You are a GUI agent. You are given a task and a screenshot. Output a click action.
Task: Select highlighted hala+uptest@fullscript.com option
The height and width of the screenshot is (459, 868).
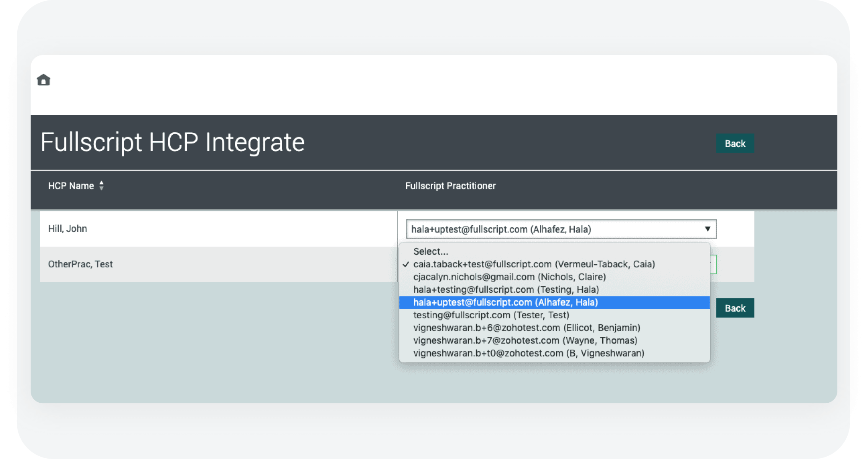pyautogui.click(x=554, y=302)
